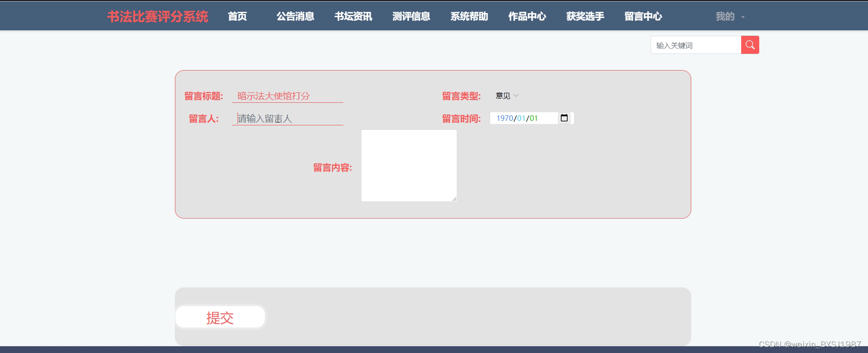
Task: Open the 作品中心 menu item
Action: pyautogui.click(x=527, y=17)
